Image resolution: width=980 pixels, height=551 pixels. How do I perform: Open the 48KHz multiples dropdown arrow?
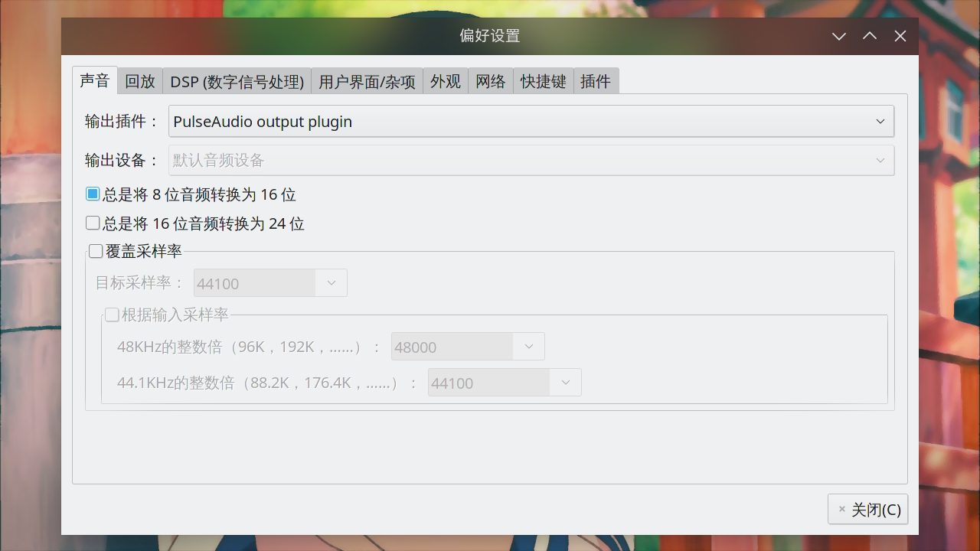(529, 347)
